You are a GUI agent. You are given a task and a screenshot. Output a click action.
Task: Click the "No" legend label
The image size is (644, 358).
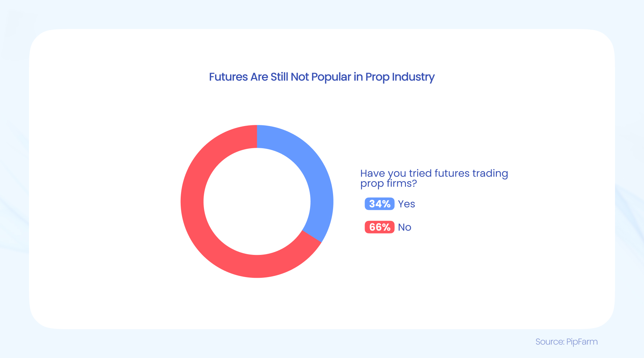coord(405,227)
